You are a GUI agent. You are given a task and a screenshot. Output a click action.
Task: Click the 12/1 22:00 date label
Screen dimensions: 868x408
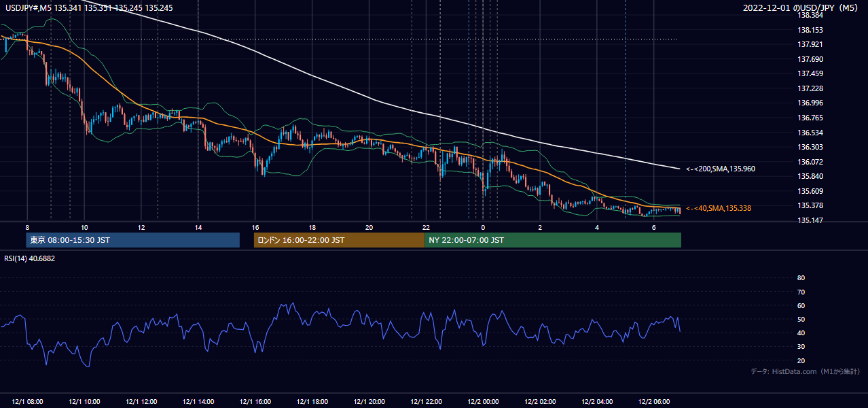point(426,402)
